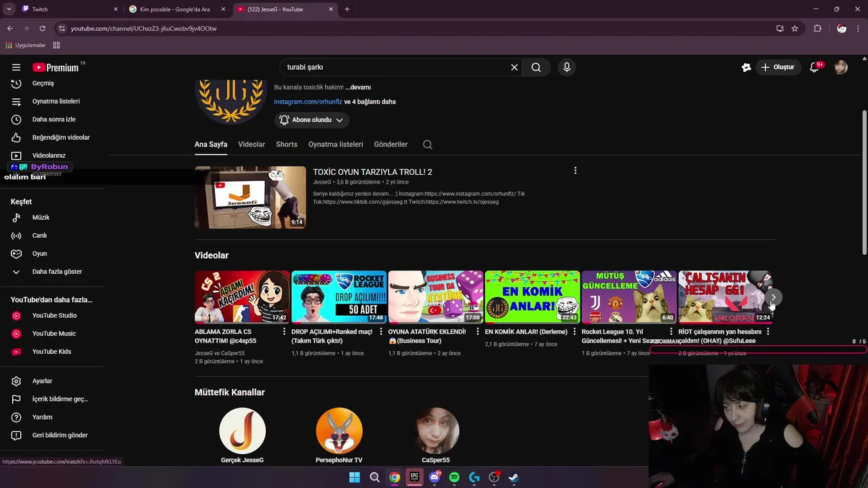Open Abone olundu subscription dropdown
Image resolution: width=868 pixels, height=488 pixels.
[312, 120]
